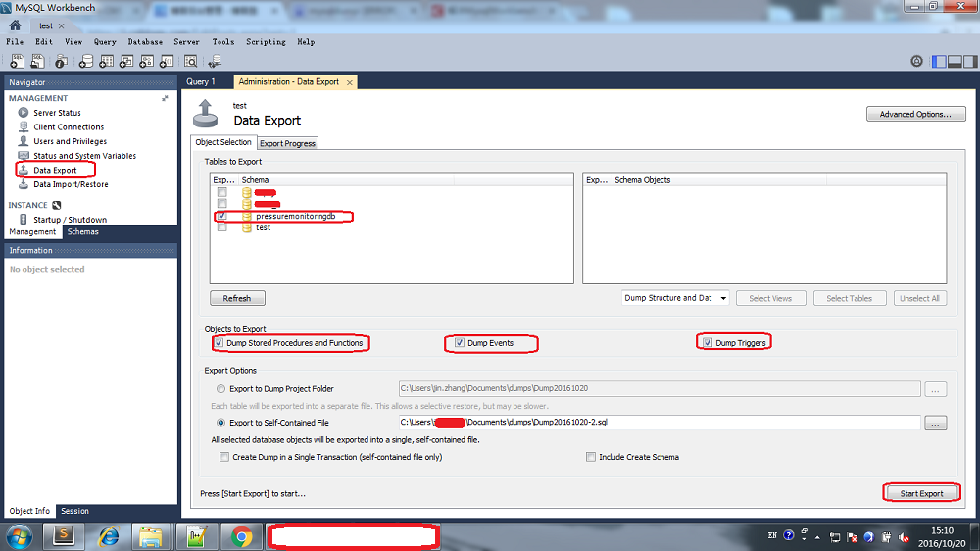This screenshot has width=980, height=551.
Task: Enable Create Dump in a Single Transaction
Action: point(224,457)
